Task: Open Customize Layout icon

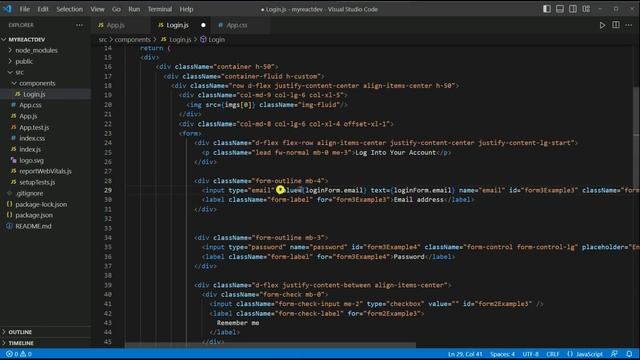Action: click(x=586, y=9)
